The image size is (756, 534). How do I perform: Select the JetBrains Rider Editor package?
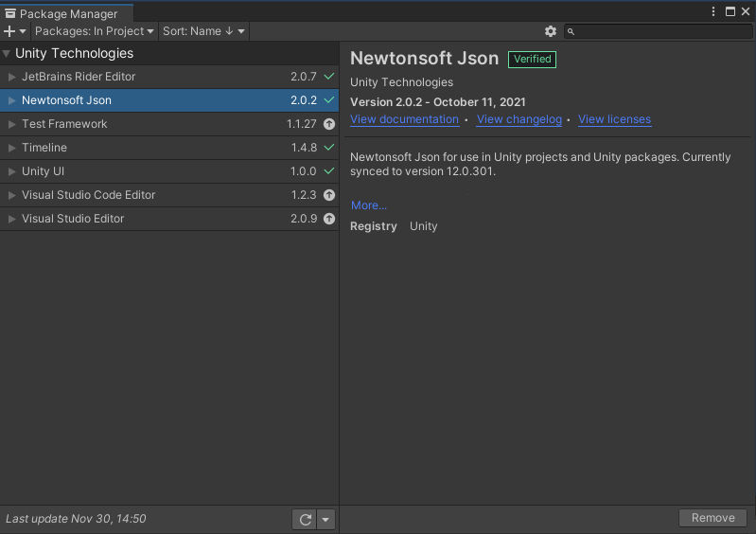tap(169, 77)
